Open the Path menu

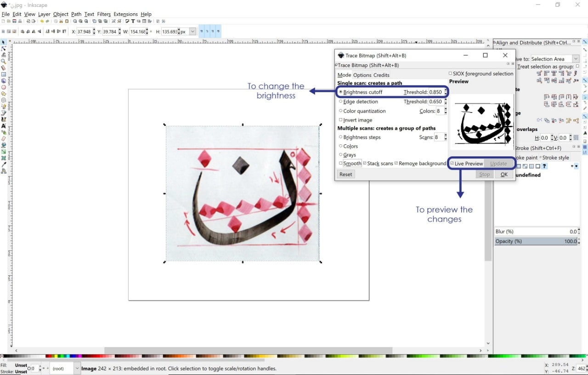pos(76,14)
